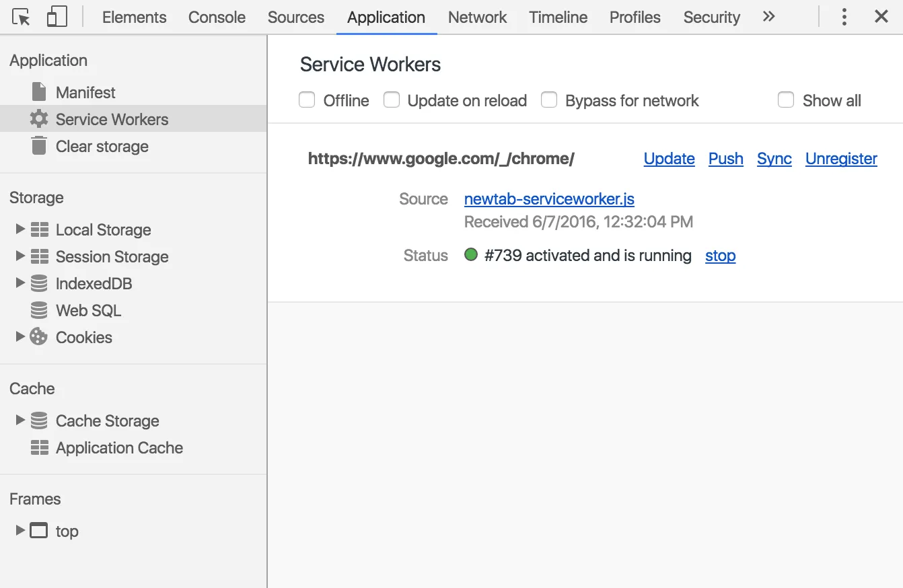Image resolution: width=903 pixels, height=588 pixels.
Task: Open newtab-serviceworker.js source link
Action: tap(549, 199)
